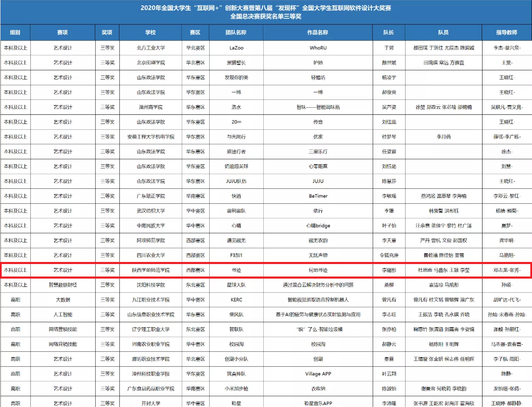Select the Village APP work cell
532x407 pixels.
click(x=318, y=374)
